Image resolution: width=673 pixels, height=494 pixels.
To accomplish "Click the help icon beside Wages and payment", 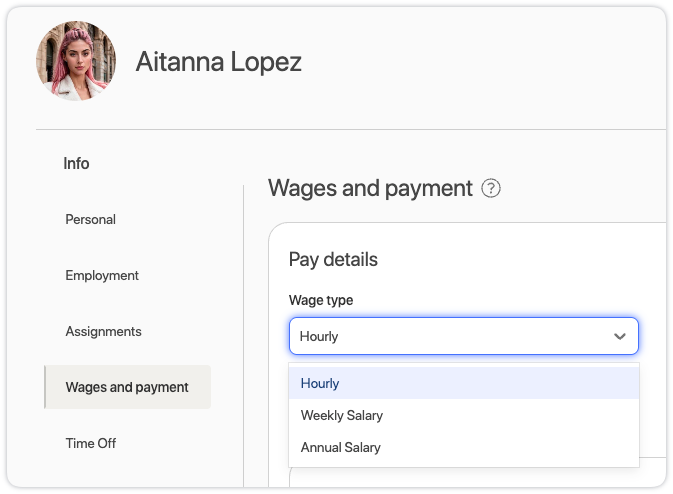I will (x=490, y=188).
